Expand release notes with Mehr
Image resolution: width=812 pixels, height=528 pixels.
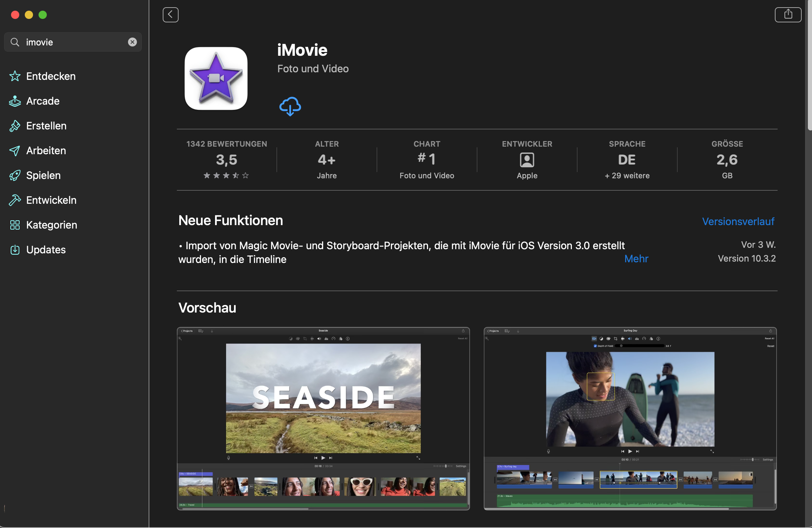636,259
